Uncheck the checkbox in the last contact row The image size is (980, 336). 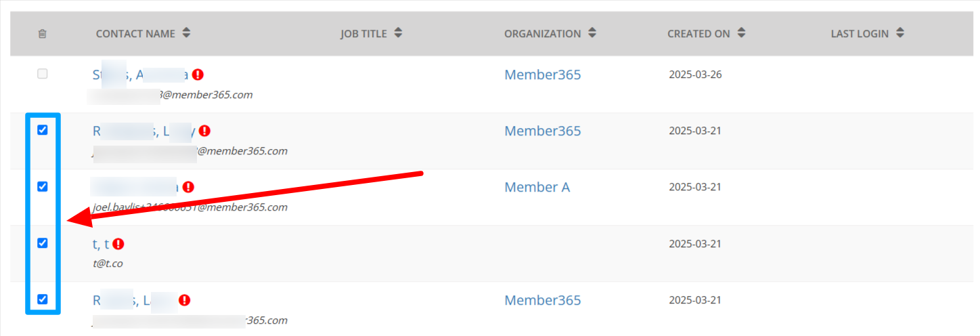pyautogui.click(x=43, y=299)
